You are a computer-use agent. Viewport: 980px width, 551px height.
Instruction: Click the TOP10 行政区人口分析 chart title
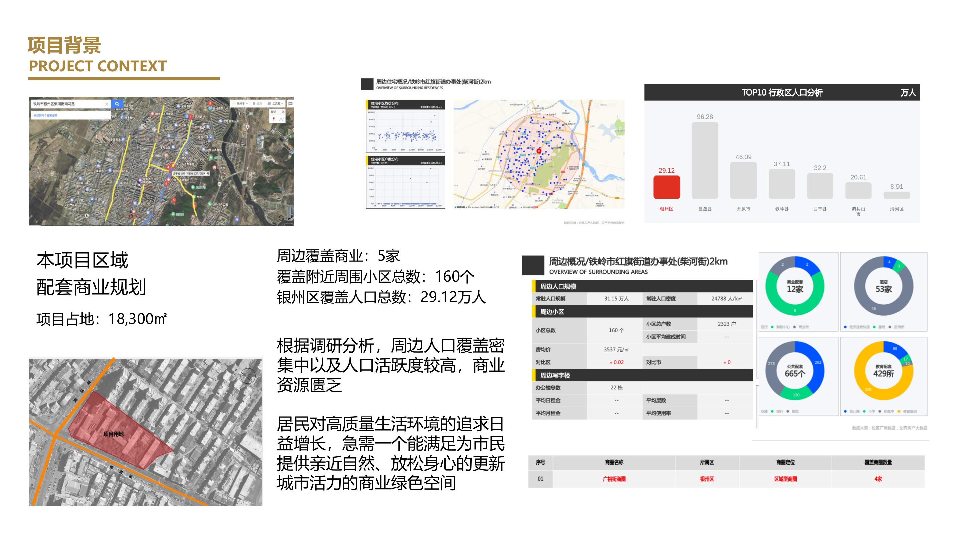[782, 93]
